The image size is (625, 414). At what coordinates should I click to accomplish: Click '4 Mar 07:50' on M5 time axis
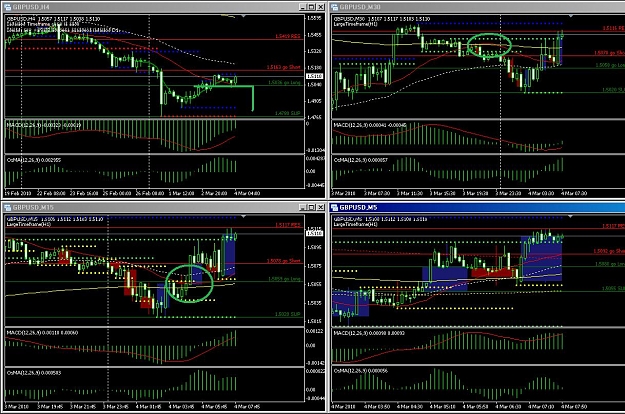[x=574, y=406]
